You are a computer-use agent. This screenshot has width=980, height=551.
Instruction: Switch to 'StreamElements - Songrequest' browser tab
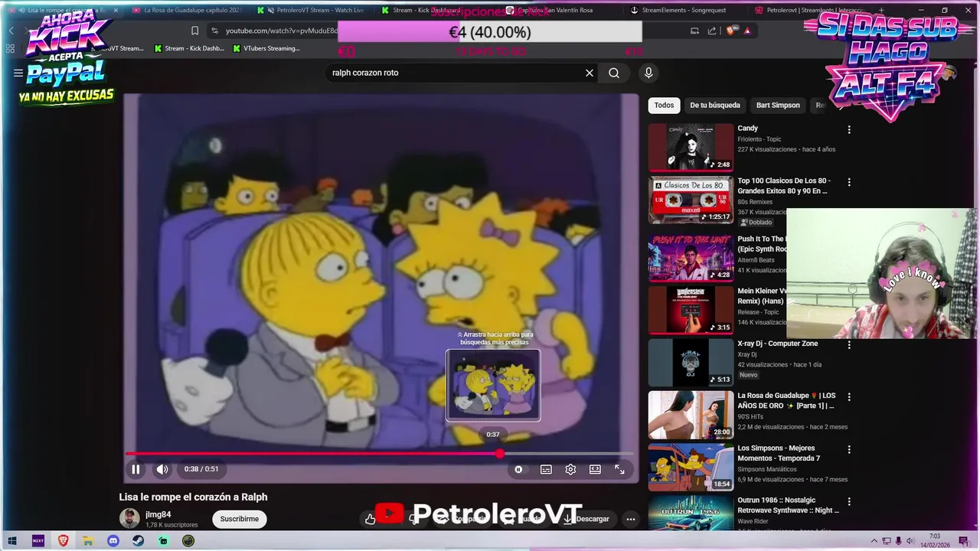tap(684, 10)
